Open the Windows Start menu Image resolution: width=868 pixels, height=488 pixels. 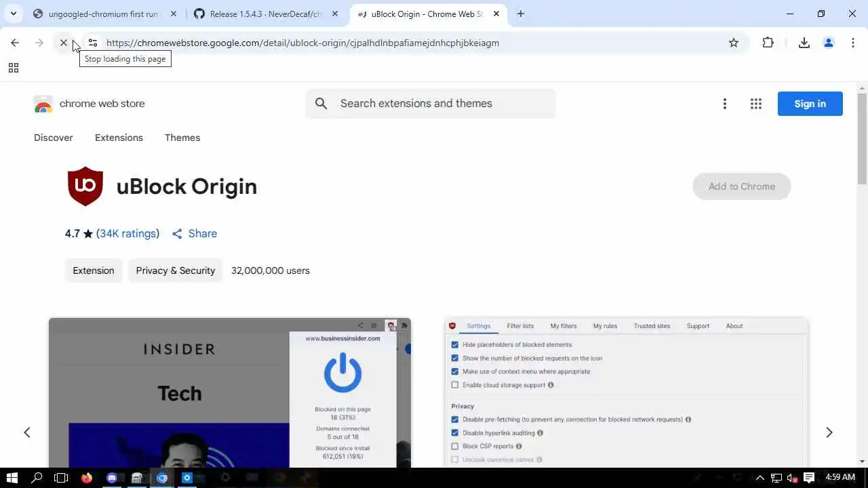point(12,478)
